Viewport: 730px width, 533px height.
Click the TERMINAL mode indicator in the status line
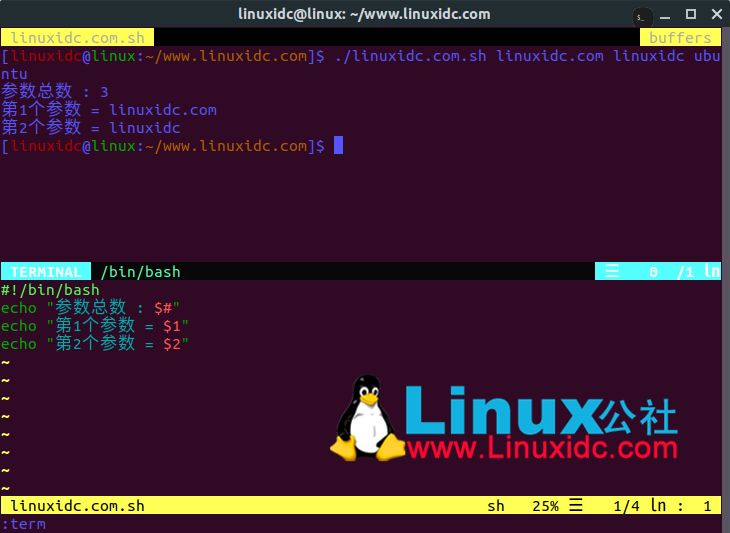[x=46, y=271]
